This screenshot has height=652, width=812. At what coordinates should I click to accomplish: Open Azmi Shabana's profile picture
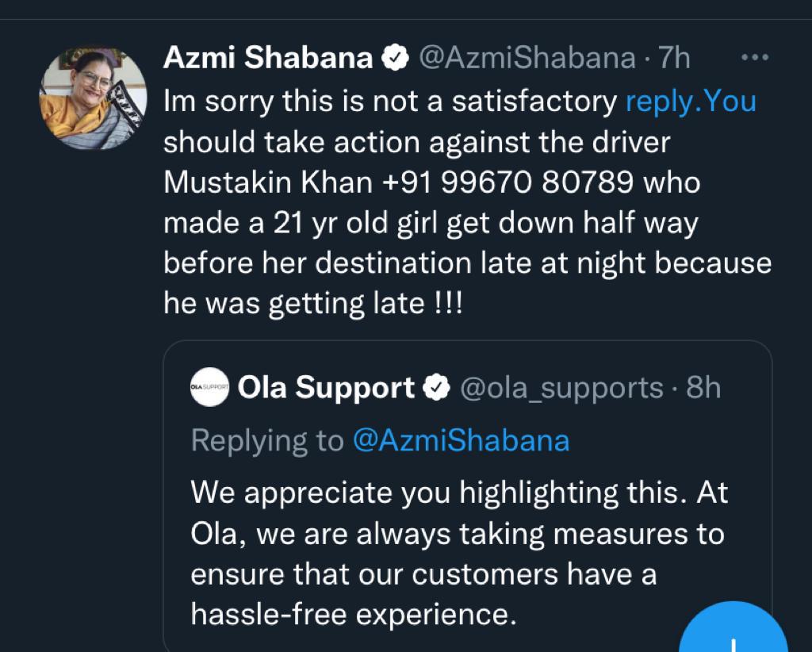coord(93,97)
